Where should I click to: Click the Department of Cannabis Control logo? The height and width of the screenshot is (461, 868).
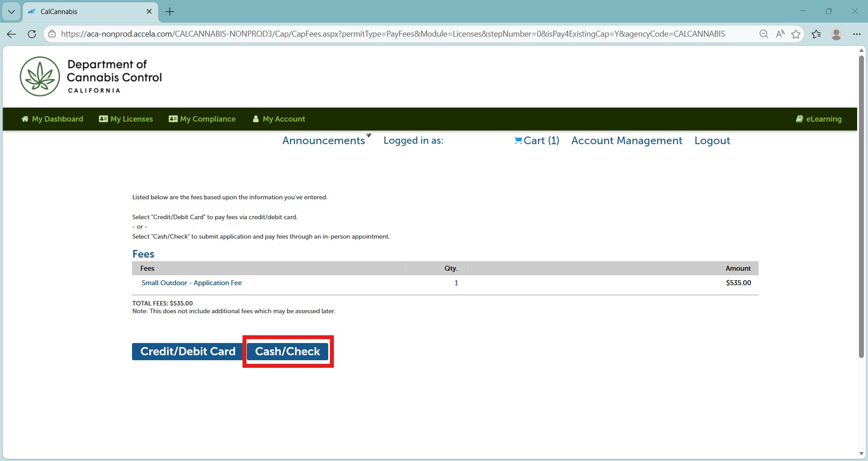click(x=91, y=76)
